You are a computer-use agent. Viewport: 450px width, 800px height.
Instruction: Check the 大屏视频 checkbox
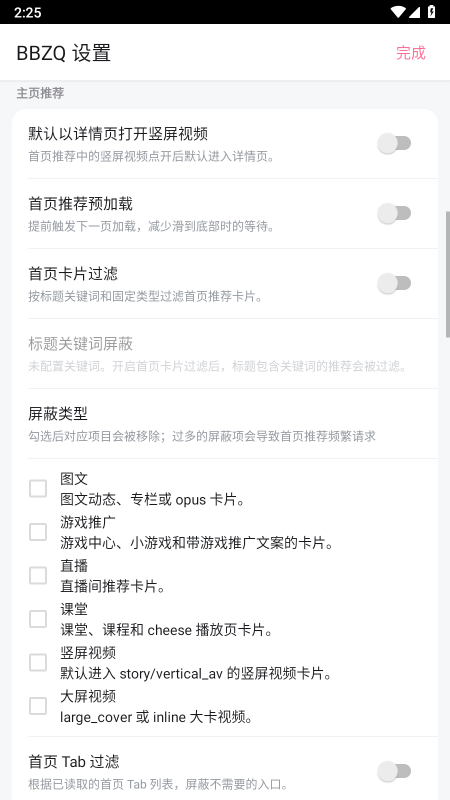pyautogui.click(x=38, y=706)
